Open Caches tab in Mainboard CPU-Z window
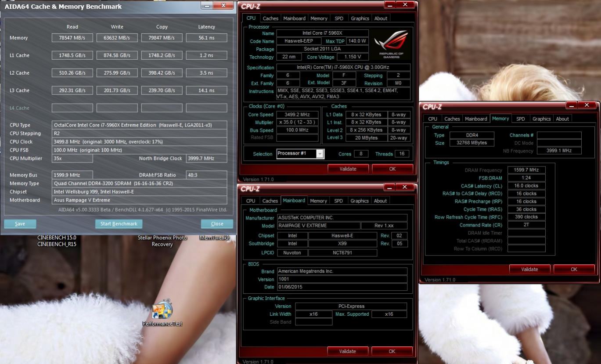Viewport: 601px width, 364px height. click(x=270, y=201)
